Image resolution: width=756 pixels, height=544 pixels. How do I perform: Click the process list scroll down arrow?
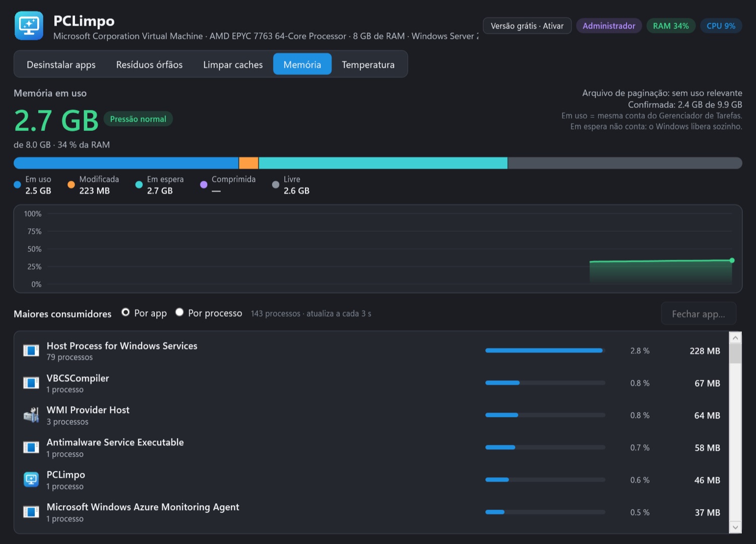pos(735,527)
